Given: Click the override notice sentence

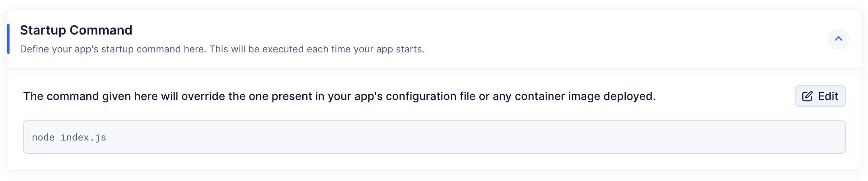Looking at the screenshot, I should tap(339, 96).
